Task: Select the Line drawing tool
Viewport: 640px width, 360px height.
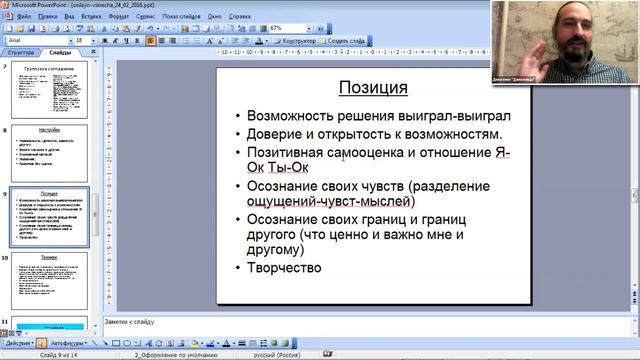Action: tap(94, 343)
